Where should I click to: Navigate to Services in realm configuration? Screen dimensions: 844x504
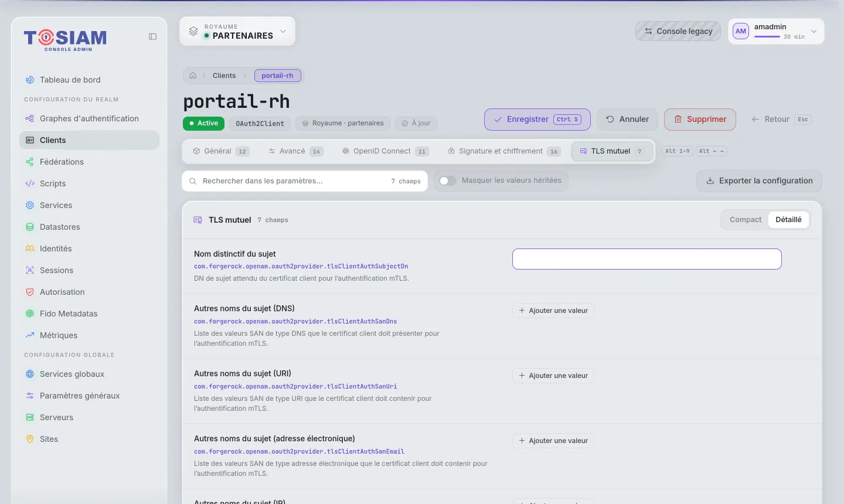pyautogui.click(x=89, y=205)
